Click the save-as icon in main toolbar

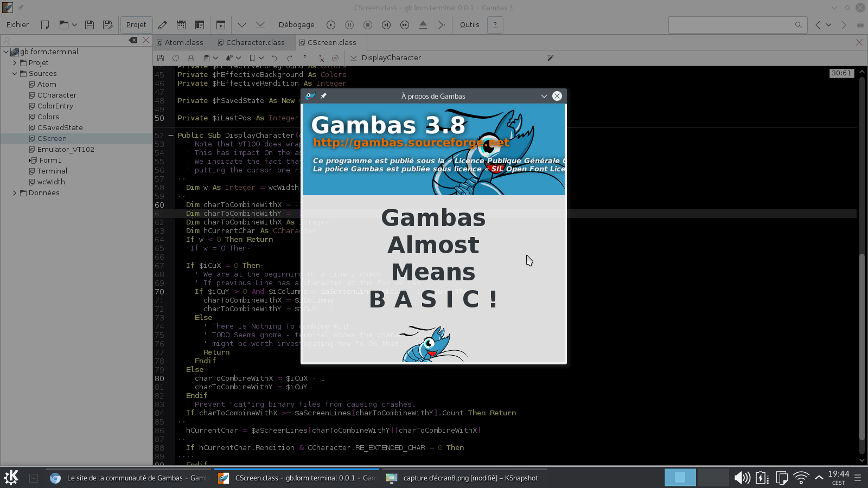[107, 25]
